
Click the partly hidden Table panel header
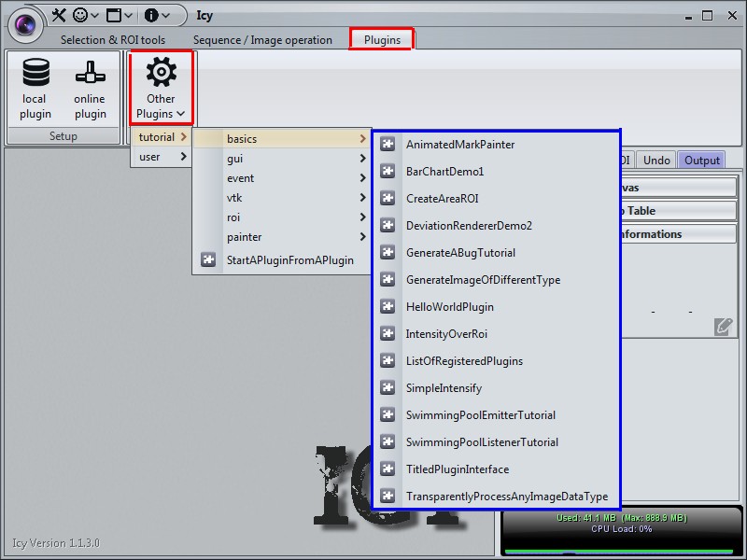pos(679,211)
